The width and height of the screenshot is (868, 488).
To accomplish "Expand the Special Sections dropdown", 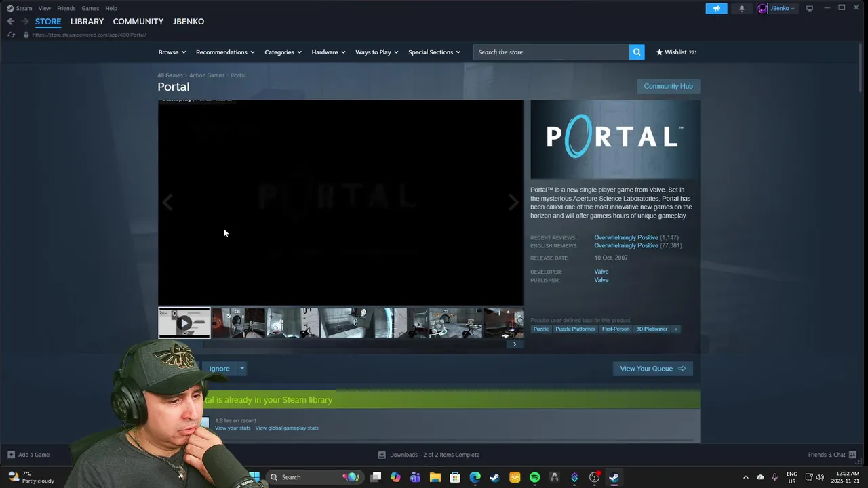I will click(434, 52).
